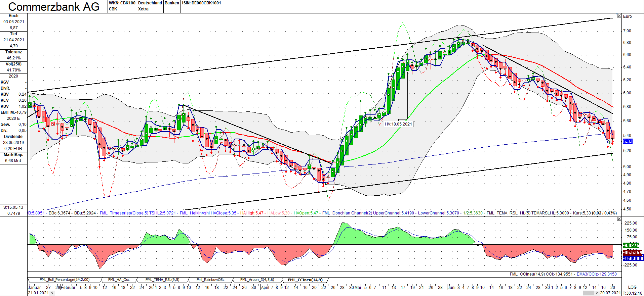Image resolution: width=644 pixels, height=296 pixels.
Task: Click the time axis scrollbar thumb
Action: point(588,293)
